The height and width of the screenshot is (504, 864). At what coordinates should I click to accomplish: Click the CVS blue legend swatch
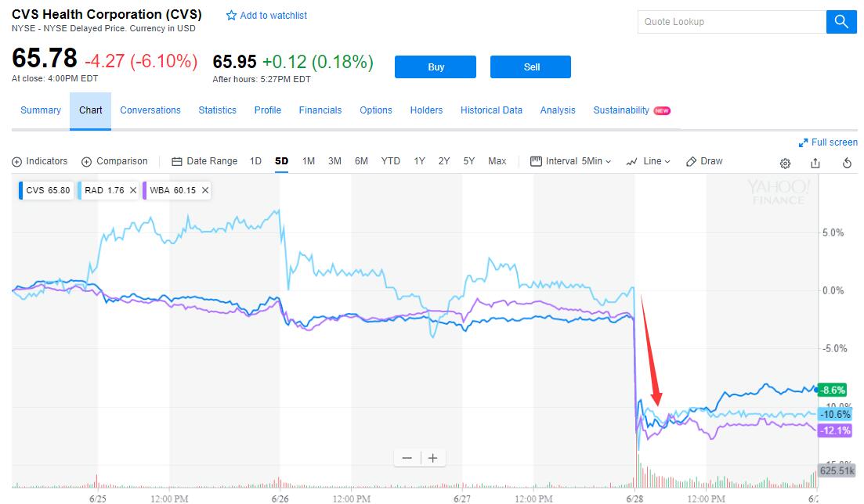(21, 190)
